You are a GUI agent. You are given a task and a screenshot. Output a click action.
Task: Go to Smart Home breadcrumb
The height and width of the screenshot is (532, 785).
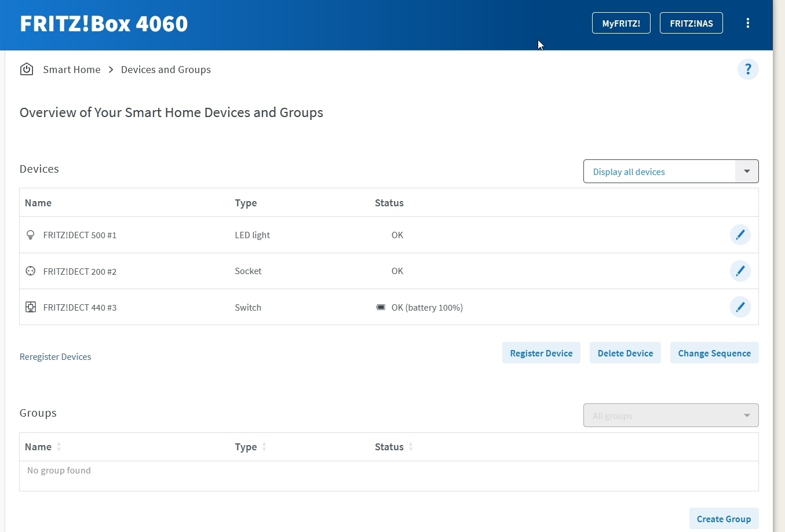72,70
